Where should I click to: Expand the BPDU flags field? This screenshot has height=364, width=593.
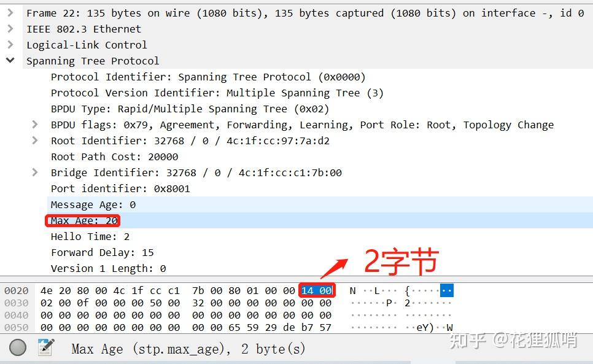tap(35, 125)
